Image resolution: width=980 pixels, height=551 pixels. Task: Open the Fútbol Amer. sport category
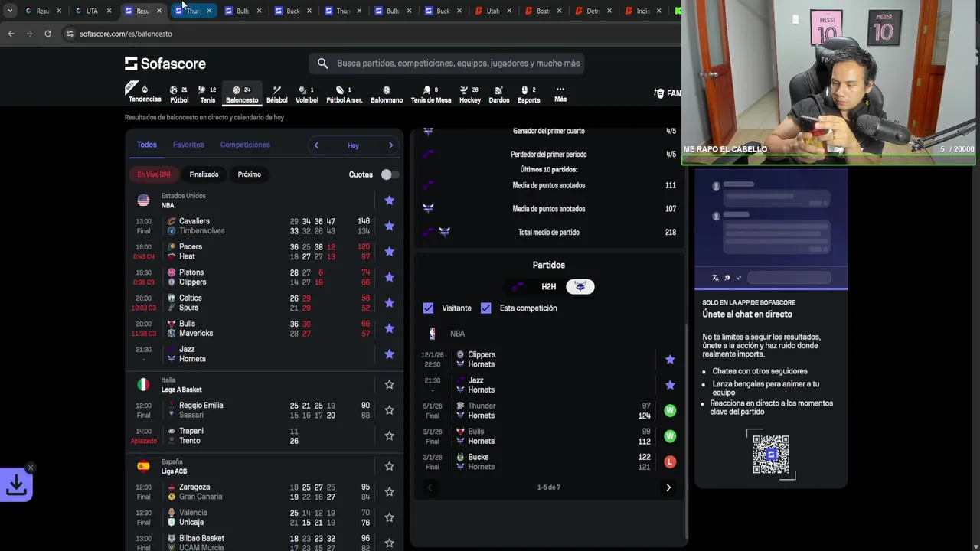pyautogui.click(x=345, y=94)
